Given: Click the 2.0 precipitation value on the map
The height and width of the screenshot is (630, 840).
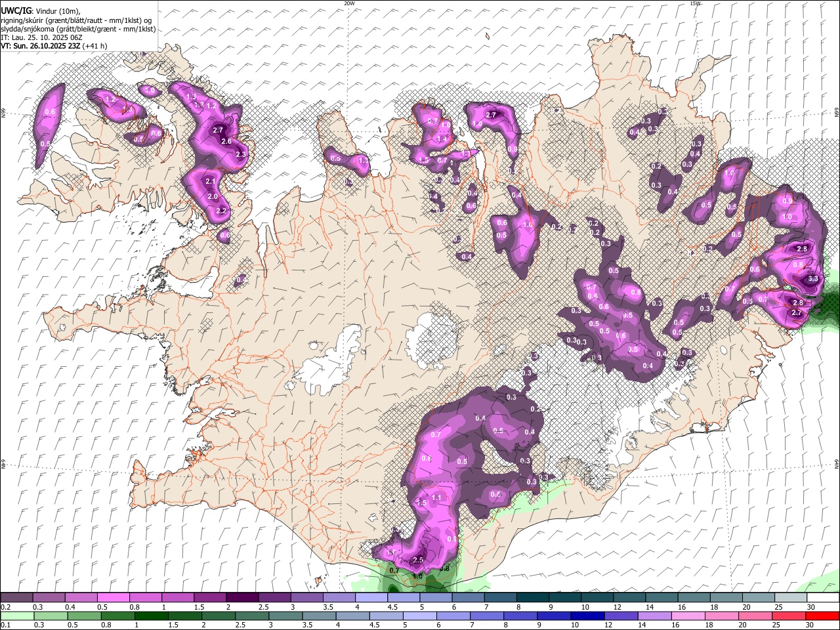Looking at the screenshot, I should point(213,196).
